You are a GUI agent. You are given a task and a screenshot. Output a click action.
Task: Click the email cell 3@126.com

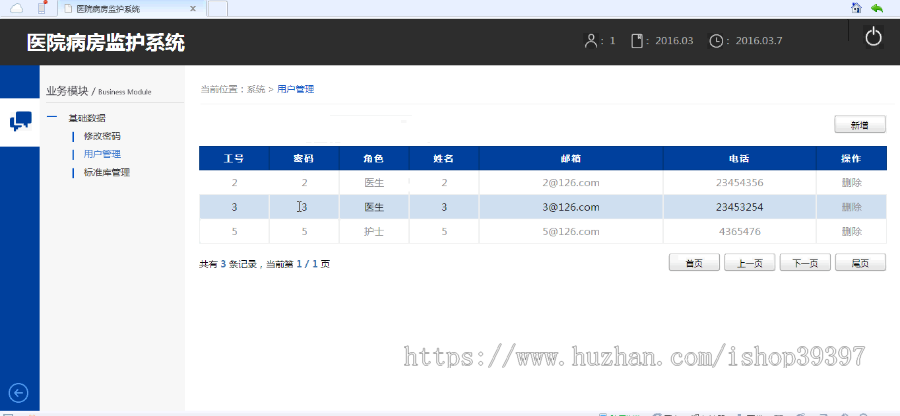tap(571, 207)
